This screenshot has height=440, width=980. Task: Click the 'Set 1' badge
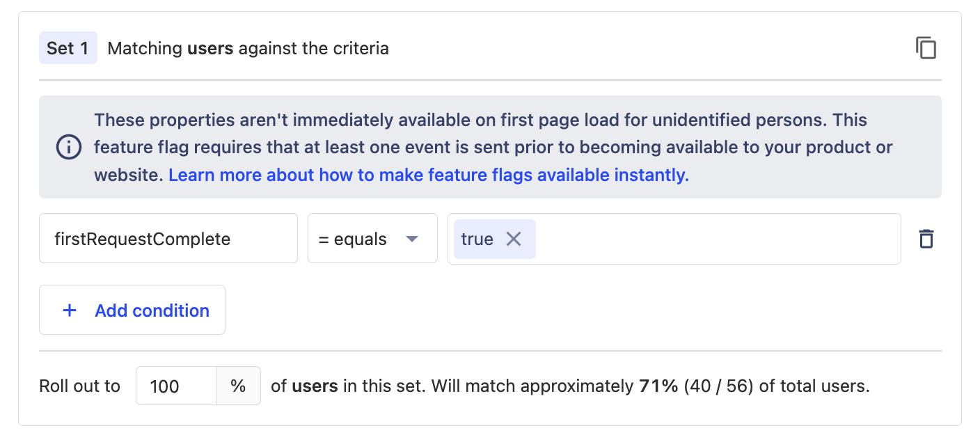[x=68, y=48]
